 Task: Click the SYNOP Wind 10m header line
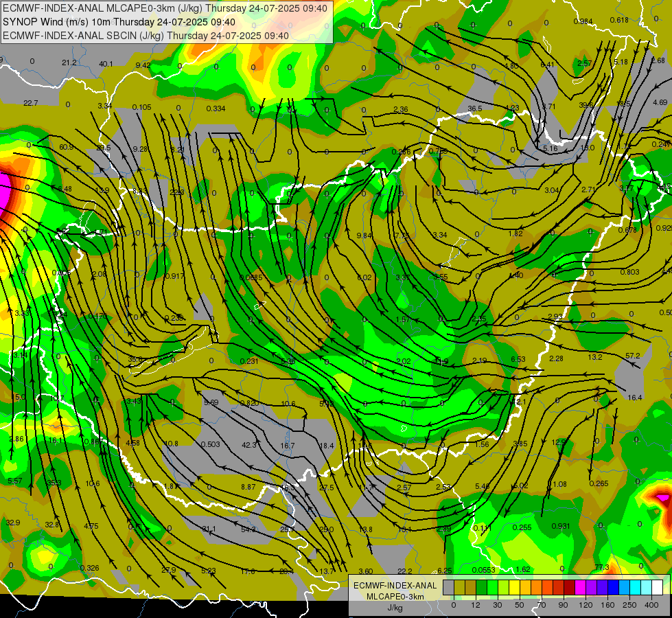tap(119, 22)
